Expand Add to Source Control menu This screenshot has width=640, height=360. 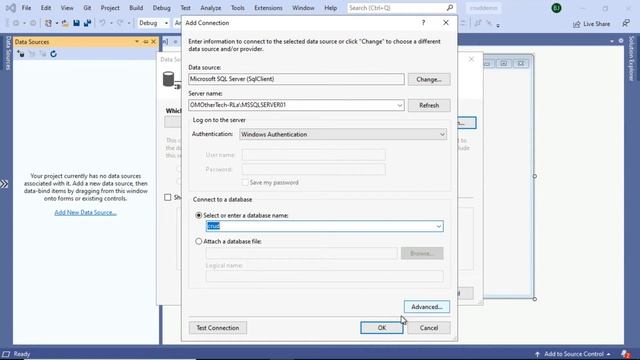[x=573, y=354]
